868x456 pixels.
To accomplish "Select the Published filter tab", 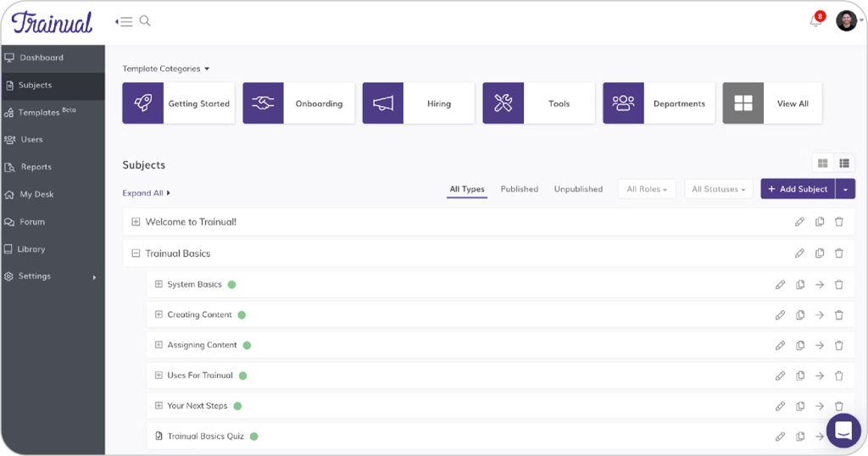I will tap(519, 189).
